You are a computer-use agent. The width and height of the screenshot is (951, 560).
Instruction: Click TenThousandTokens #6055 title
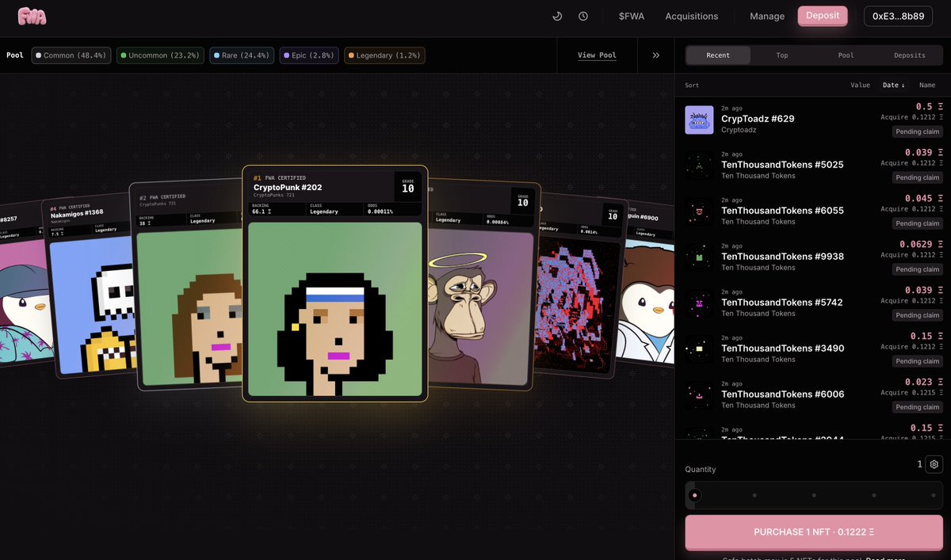click(782, 211)
